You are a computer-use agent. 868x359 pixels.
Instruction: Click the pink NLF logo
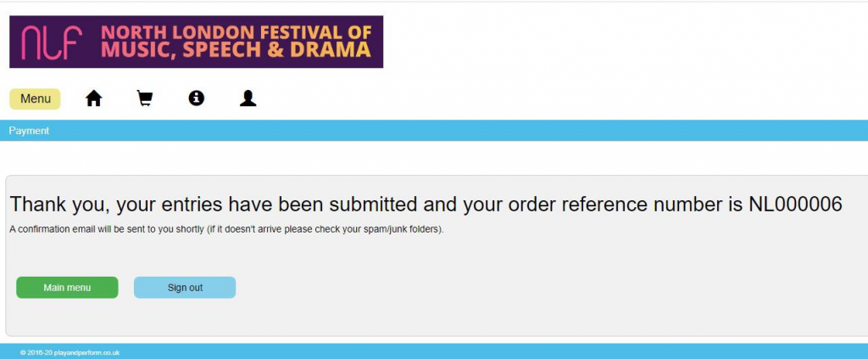pos(52,42)
